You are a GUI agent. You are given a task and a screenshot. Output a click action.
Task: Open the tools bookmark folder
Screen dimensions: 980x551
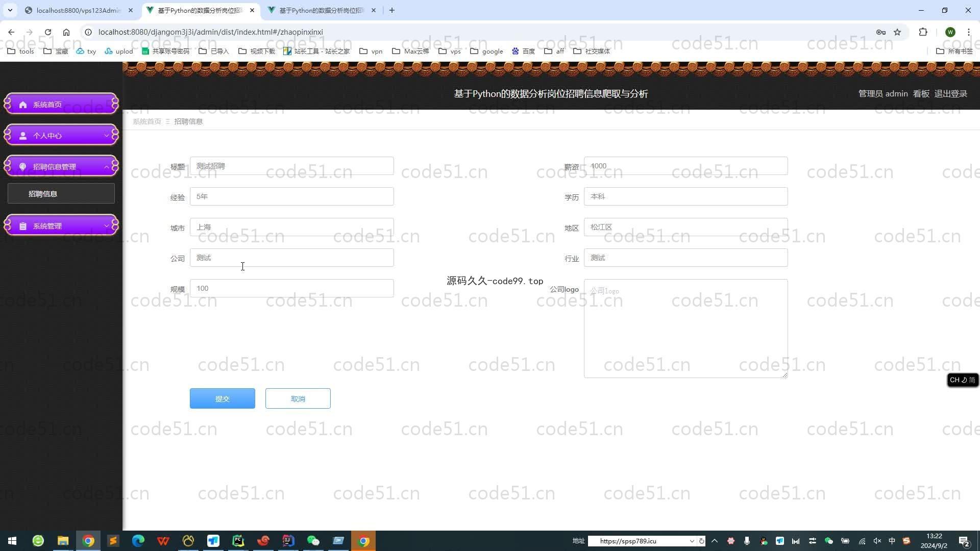[21, 51]
